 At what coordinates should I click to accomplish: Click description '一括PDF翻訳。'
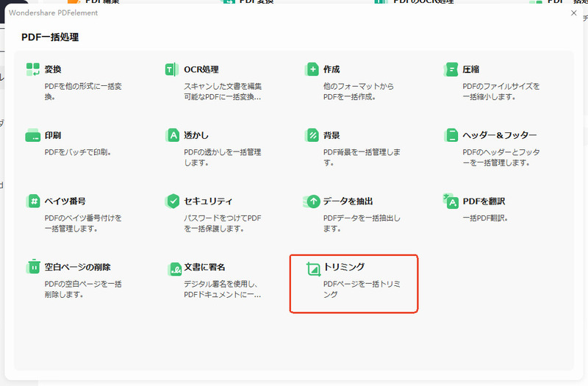point(485,218)
